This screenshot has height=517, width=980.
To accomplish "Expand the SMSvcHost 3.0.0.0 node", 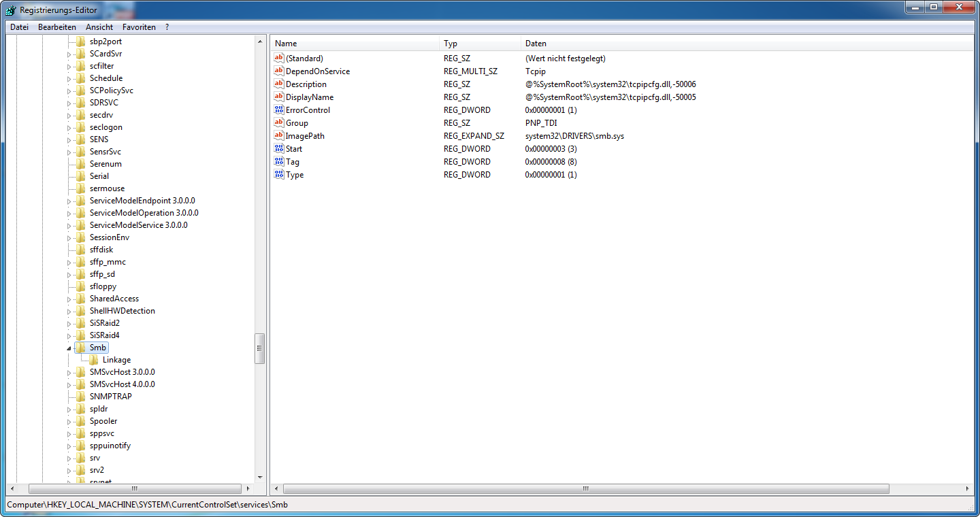I will (69, 372).
